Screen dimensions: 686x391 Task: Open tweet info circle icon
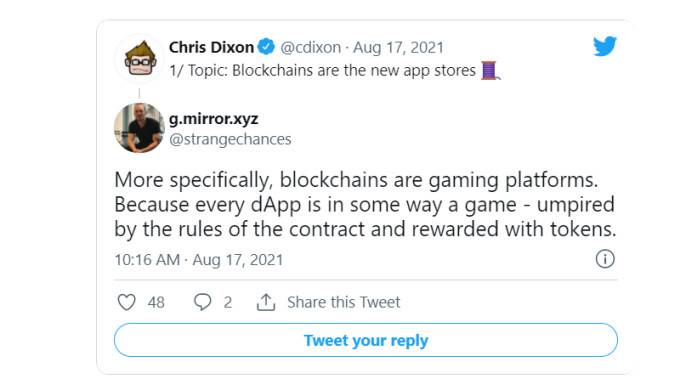605,259
